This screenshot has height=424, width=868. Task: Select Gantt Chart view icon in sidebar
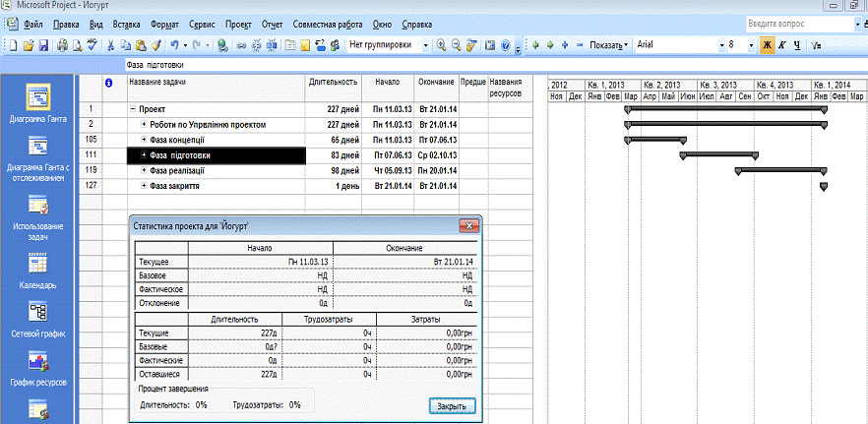coord(38,97)
